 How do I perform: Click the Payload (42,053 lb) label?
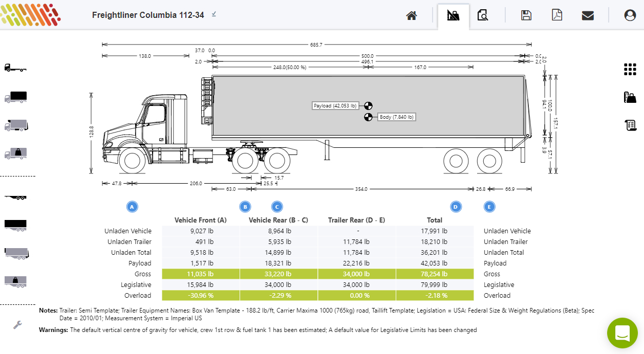tap(335, 106)
